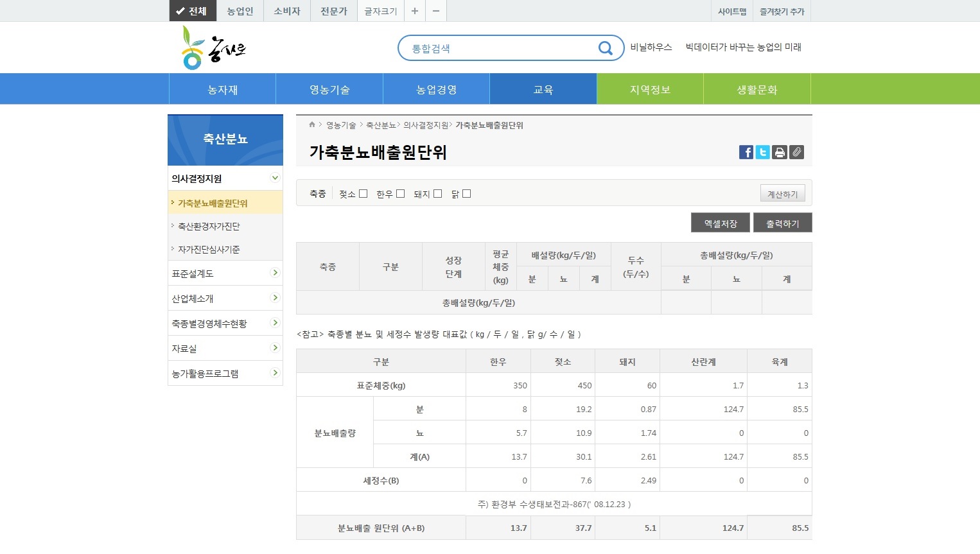Open 축산환경자가진단 sidebar item

(225, 226)
